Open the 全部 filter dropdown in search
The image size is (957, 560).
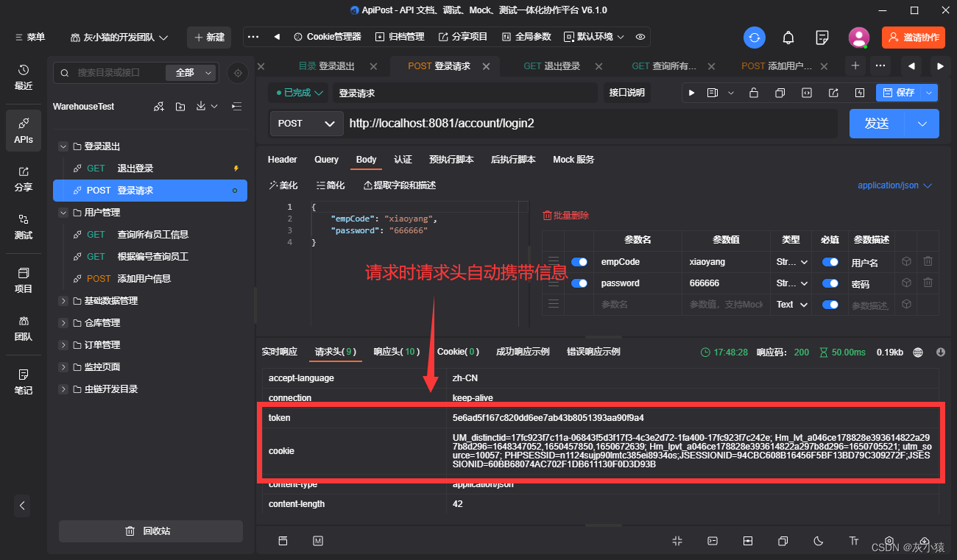tap(191, 72)
